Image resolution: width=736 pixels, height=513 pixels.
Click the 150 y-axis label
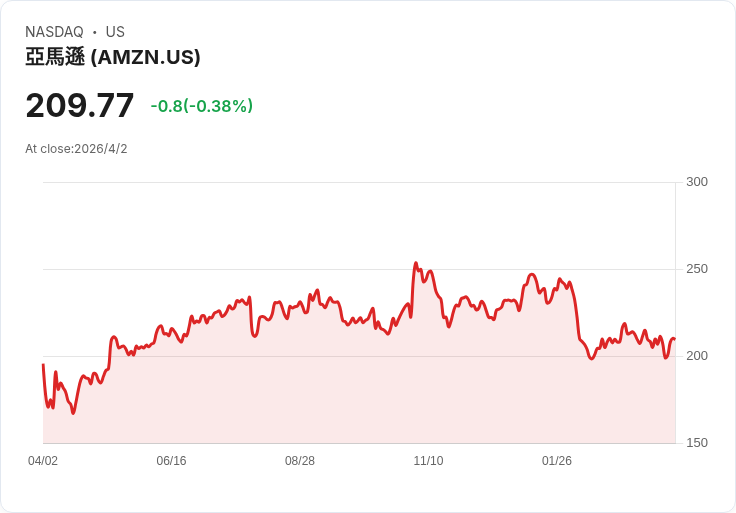[x=697, y=442]
